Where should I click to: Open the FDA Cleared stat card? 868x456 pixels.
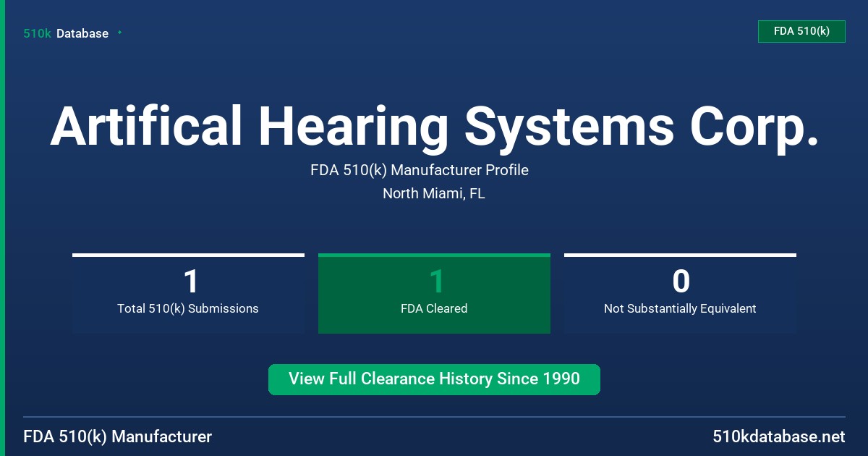tap(434, 293)
